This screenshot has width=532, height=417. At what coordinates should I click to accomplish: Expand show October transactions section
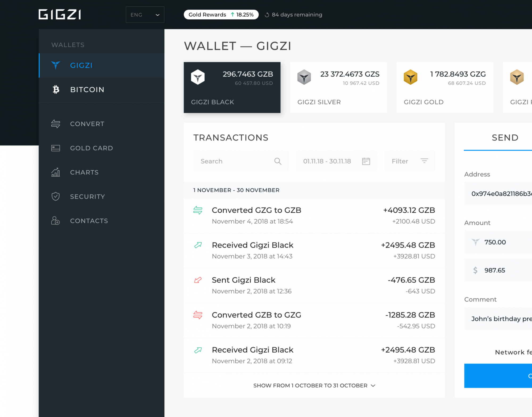pyautogui.click(x=314, y=385)
